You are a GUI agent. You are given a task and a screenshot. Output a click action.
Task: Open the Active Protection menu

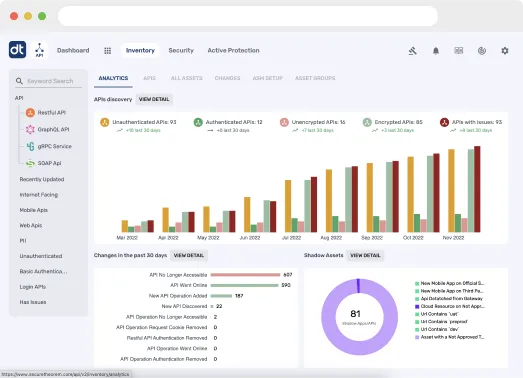[233, 50]
